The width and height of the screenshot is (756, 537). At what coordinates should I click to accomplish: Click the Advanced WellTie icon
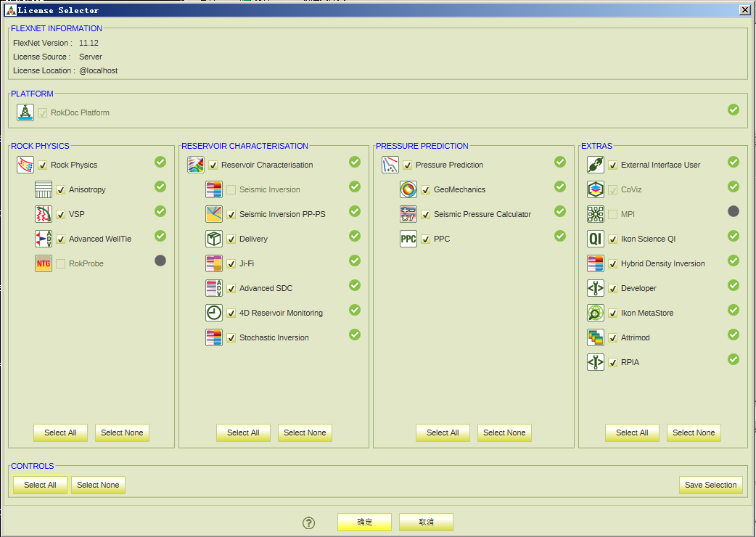(x=44, y=239)
